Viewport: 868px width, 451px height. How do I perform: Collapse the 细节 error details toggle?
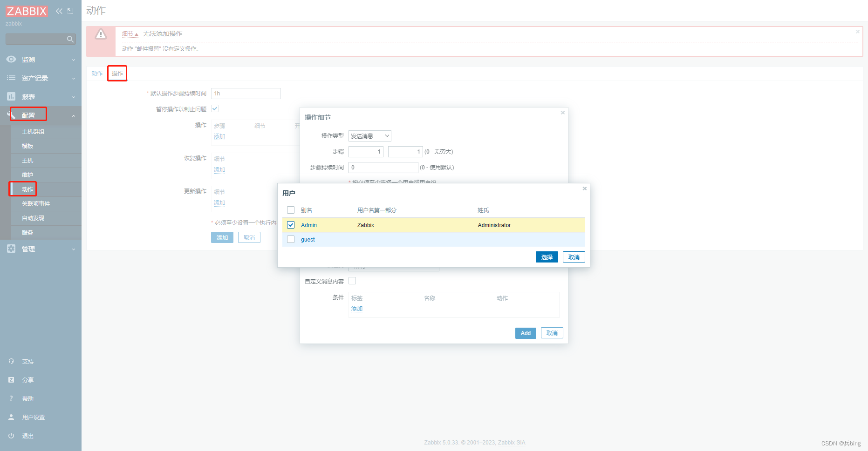130,34
